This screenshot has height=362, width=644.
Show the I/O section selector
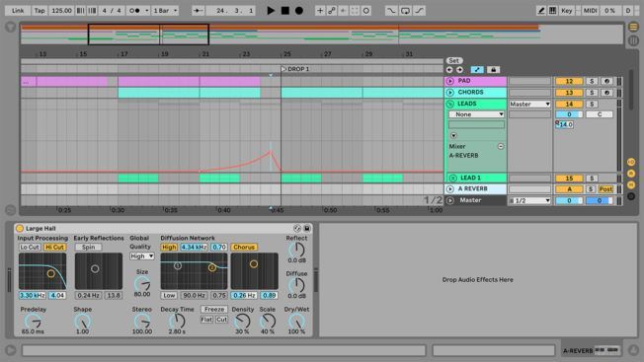click(631, 163)
